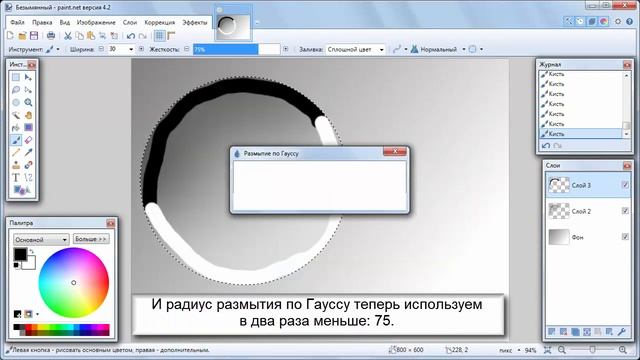Open the palette options dropdown arrow
The height and width of the screenshot is (360, 640).
(x=38, y=314)
